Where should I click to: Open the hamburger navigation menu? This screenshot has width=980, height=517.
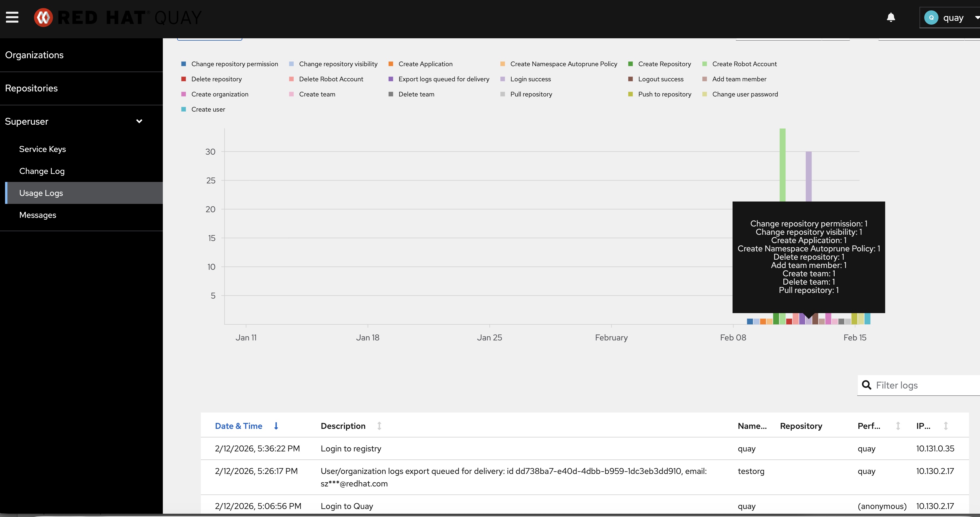coord(12,17)
